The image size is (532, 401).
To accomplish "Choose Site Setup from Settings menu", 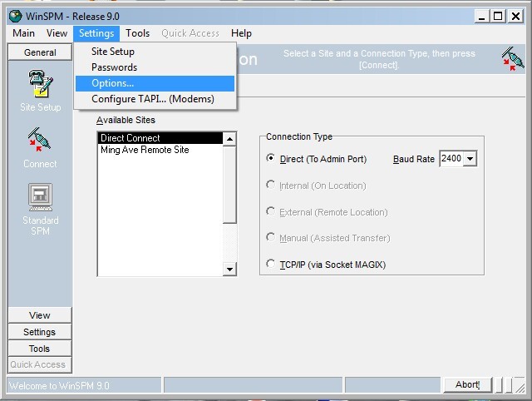I will 155,52.
